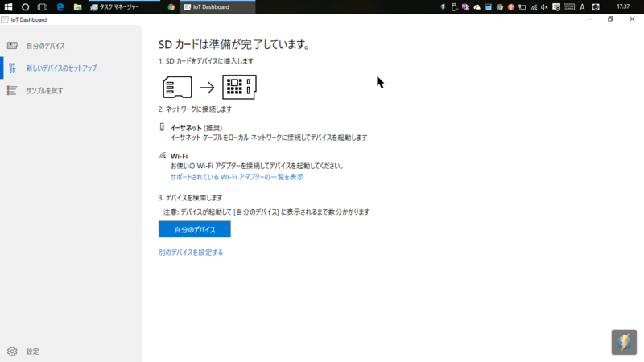Open 別のデバイスを設定する link
Image resolution: width=644 pixels, height=362 pixels.
click(x=191, y=253)
